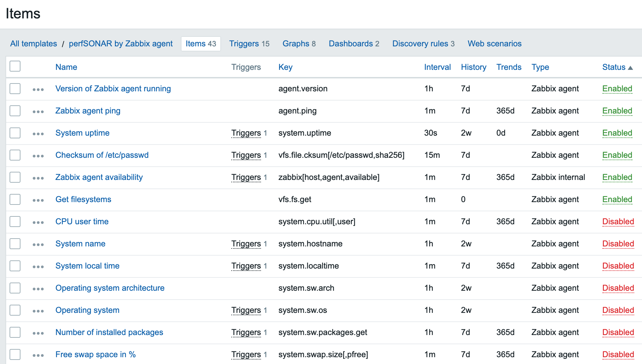Disable the Get filesystems item via Enabled status
The height and width of the screenshot is (364, 642).
(617, 199)
